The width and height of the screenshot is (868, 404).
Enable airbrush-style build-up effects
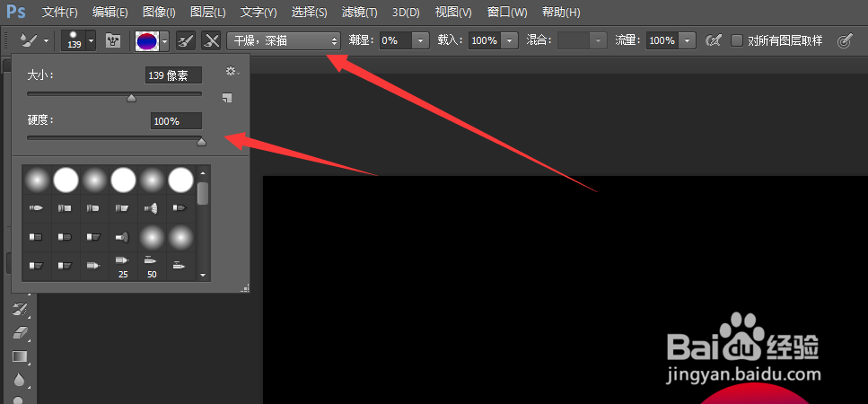[x=715, y=40]
